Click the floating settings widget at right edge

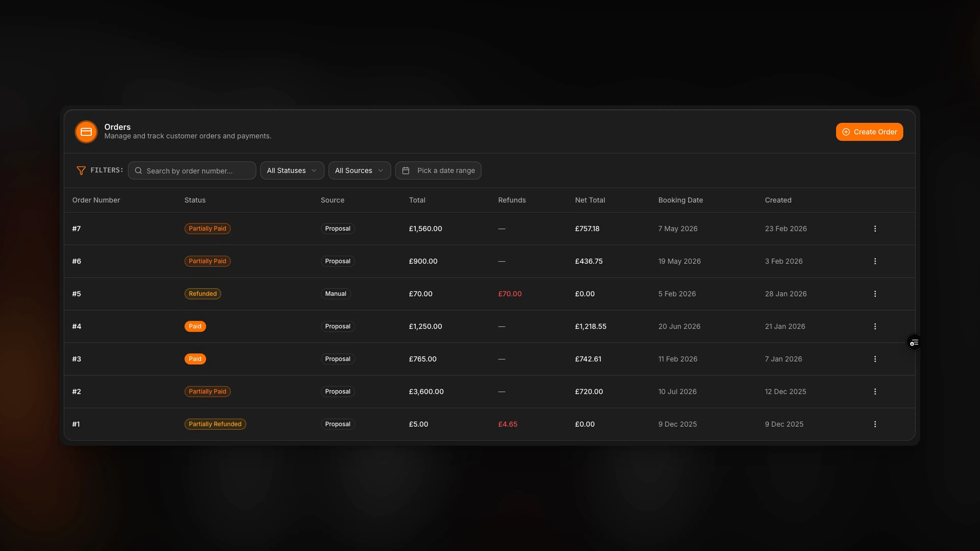914,343
